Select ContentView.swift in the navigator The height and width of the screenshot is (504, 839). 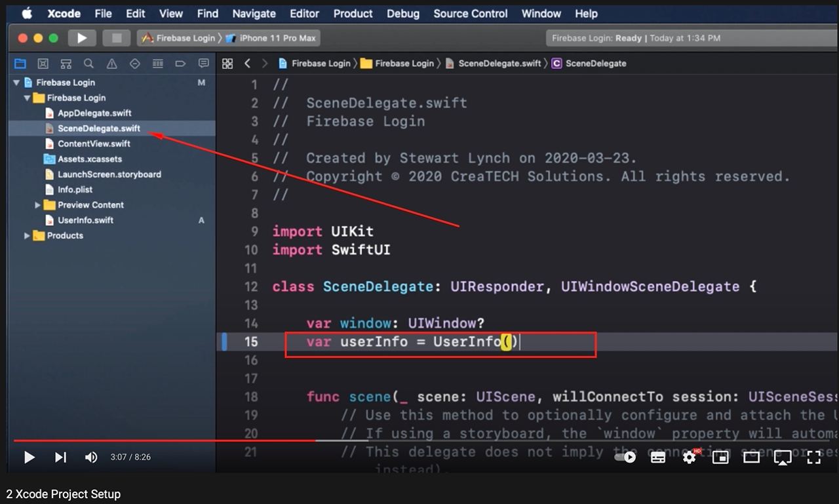(x=94, y=144)
